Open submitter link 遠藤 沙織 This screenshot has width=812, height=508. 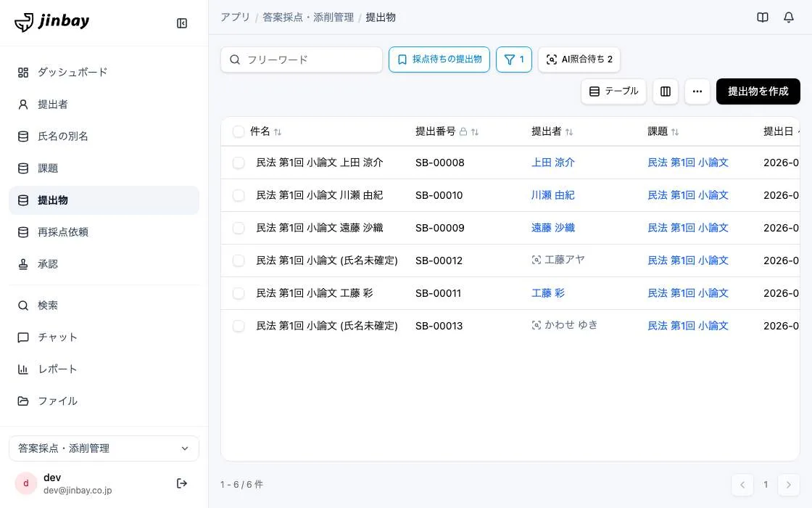[x=553, y=228]
